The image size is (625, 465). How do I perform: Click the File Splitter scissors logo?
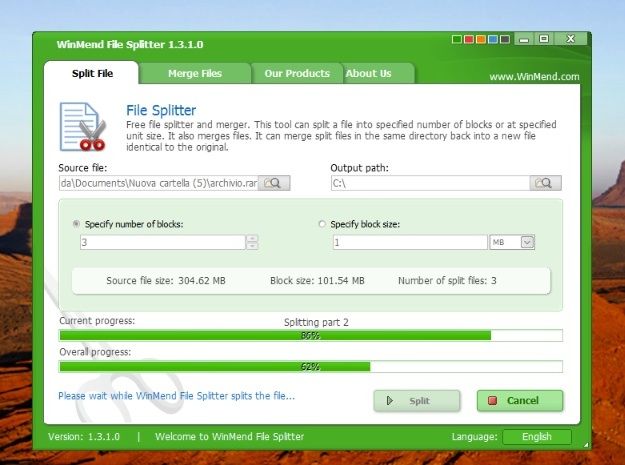click(83, 127)
